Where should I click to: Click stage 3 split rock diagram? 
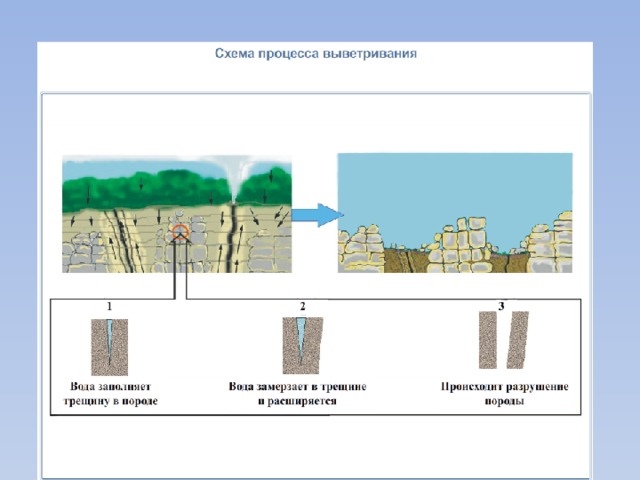(504, 340)
